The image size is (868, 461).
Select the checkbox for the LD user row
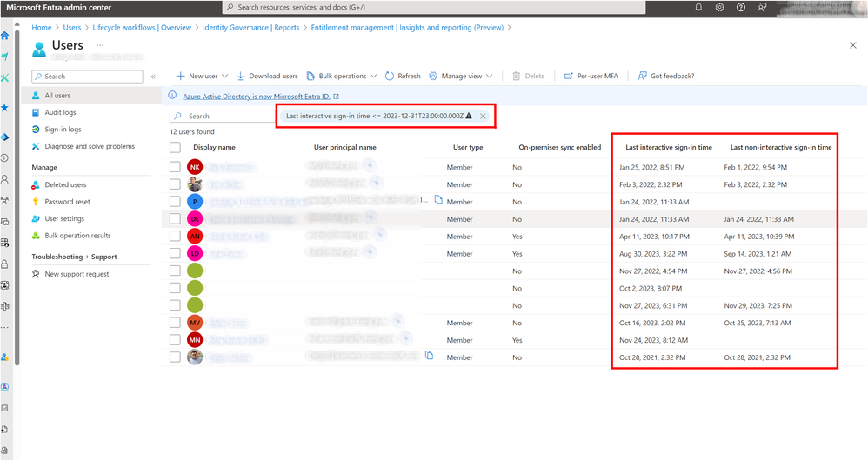(175, 253)
